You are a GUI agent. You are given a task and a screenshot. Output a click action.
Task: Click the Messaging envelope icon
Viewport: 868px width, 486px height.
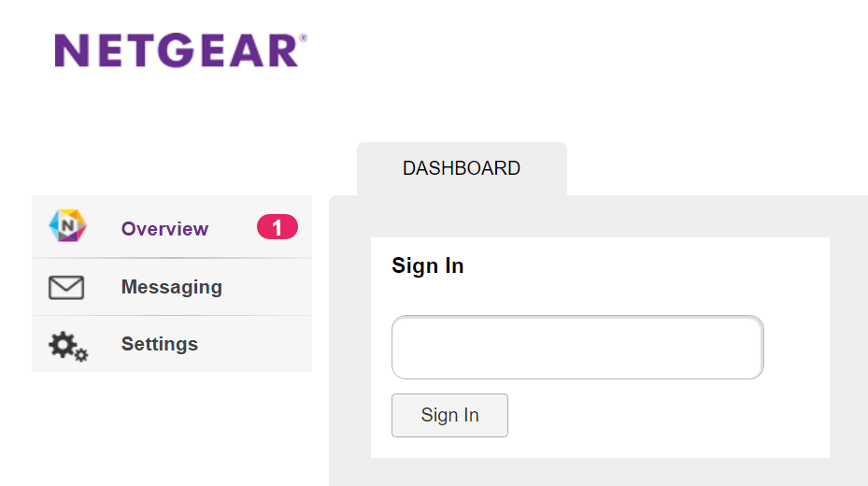[x=66, y=287]
